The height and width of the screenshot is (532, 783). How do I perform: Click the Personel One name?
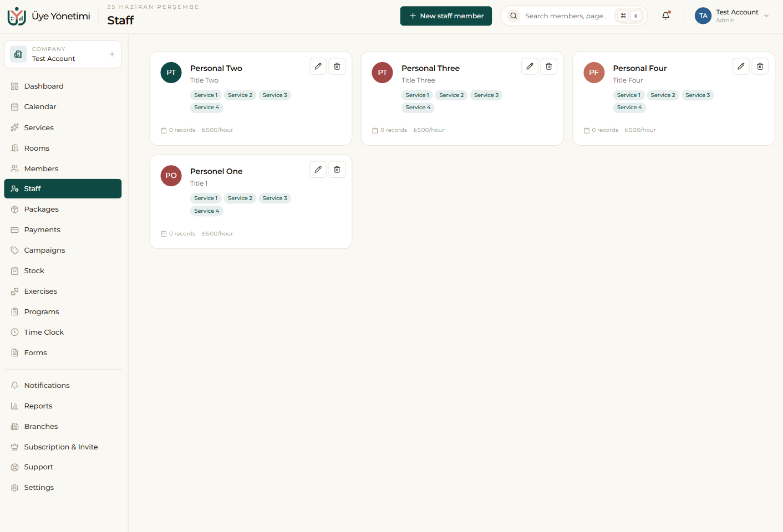click(216, 171)
